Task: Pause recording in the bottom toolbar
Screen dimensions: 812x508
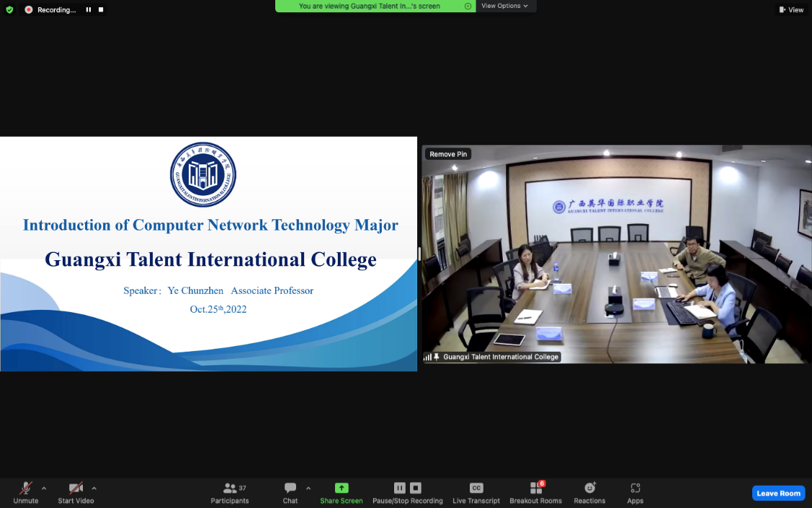Action: 400,488
